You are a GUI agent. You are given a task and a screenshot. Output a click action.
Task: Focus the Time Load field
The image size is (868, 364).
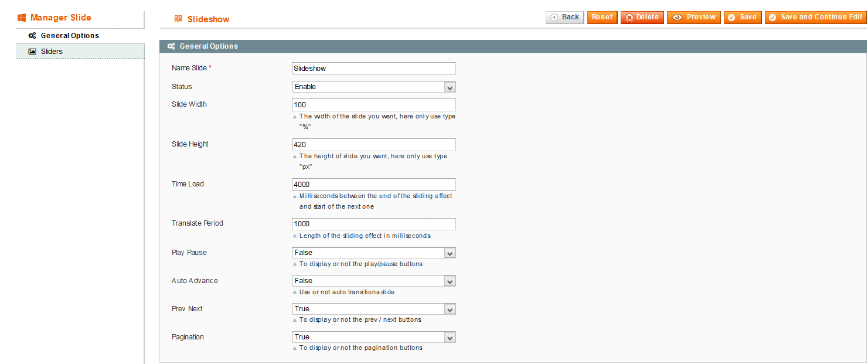[x=374, y=185]
